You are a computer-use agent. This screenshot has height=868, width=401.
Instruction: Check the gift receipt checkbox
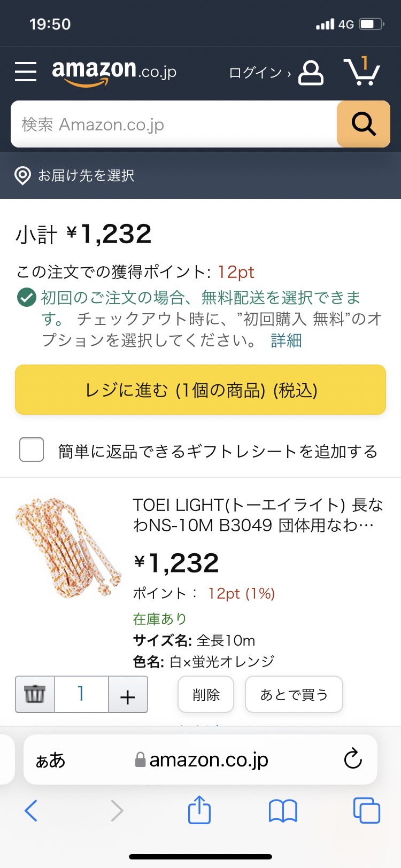[x=32, y=449]
